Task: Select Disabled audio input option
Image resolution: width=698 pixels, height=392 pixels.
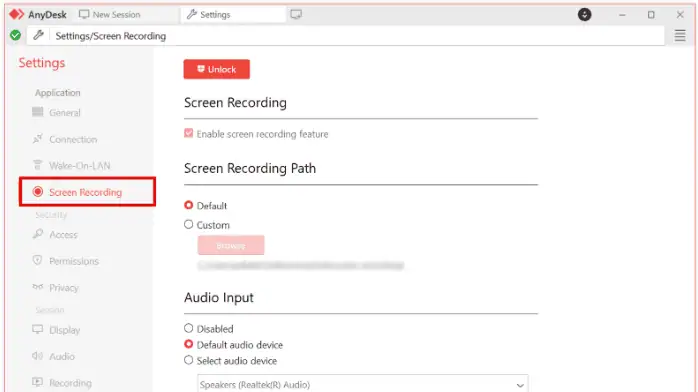Action: pos(189,328)
